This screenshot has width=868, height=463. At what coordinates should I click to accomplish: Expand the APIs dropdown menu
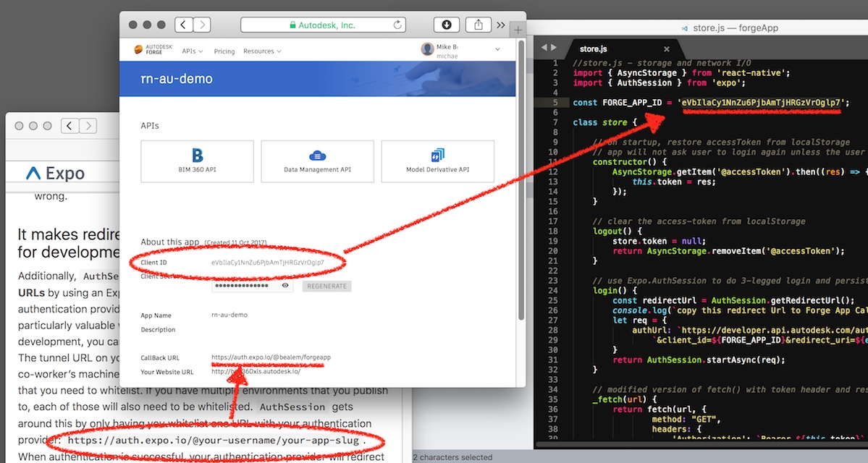point(193,51)
